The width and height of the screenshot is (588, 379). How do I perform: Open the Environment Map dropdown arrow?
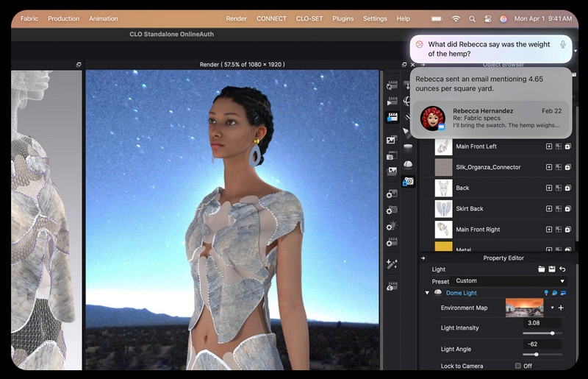click(552, 308)
